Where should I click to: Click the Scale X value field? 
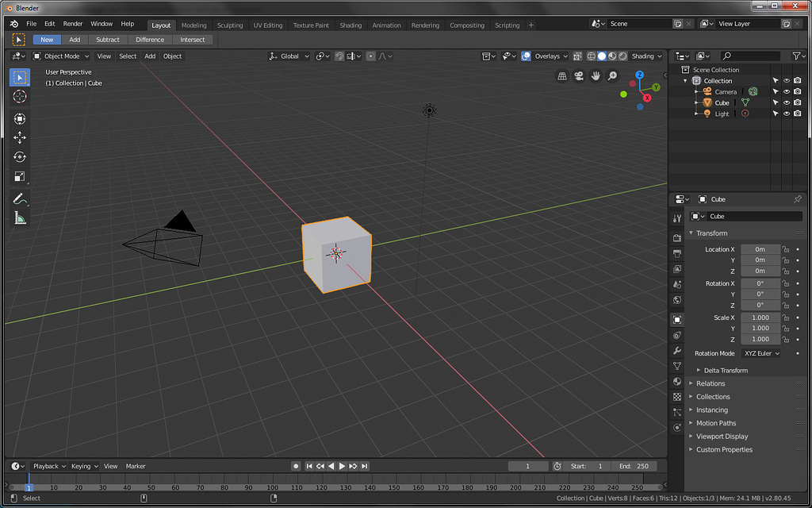pyautogui.click(x=760, y=317)
